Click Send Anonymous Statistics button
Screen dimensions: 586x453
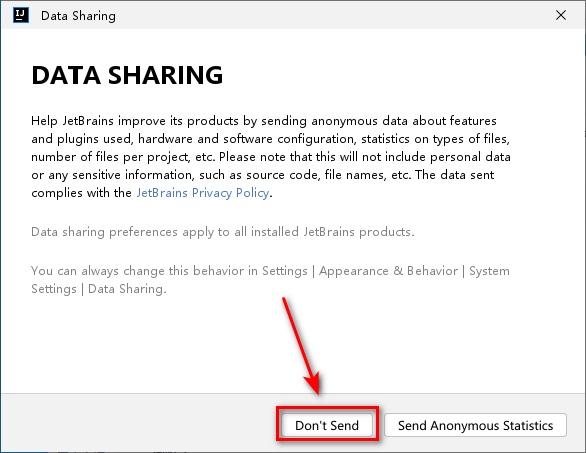click(x=475, y=425)
